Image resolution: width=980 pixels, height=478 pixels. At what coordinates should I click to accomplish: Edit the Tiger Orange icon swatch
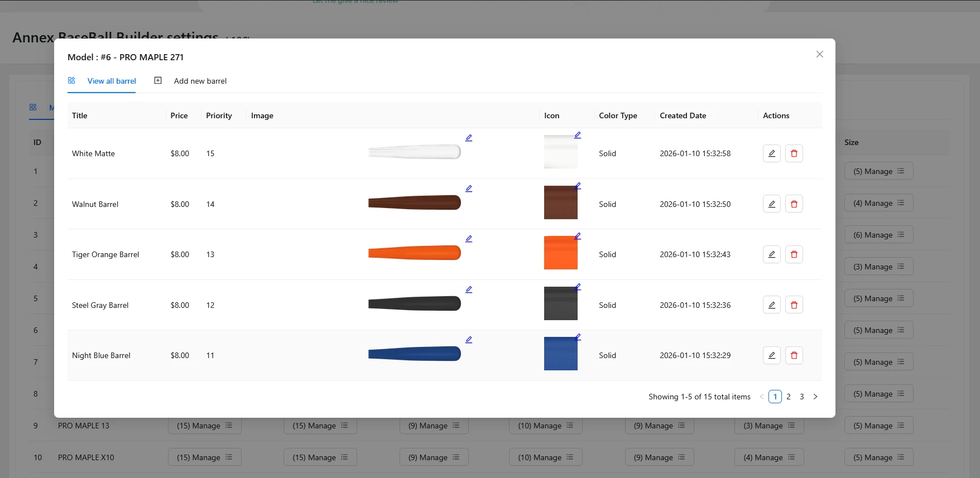[578, 236]
